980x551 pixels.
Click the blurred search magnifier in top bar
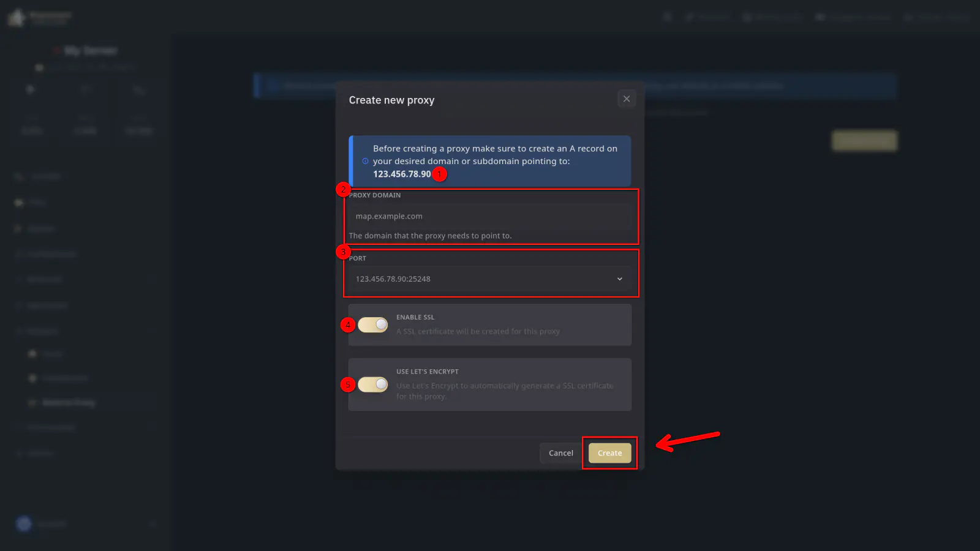pyautogui.click(x=668, y=17)
